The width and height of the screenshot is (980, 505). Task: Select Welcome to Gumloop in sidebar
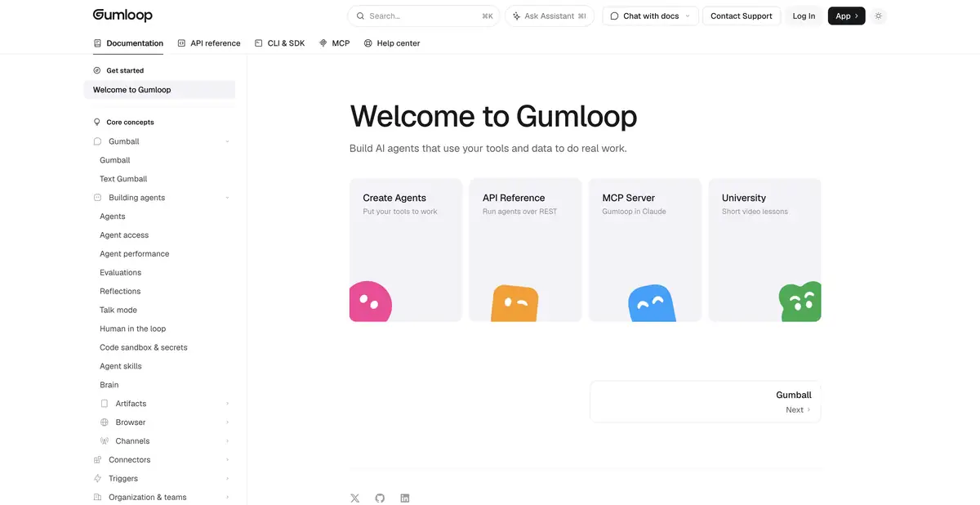159,90
